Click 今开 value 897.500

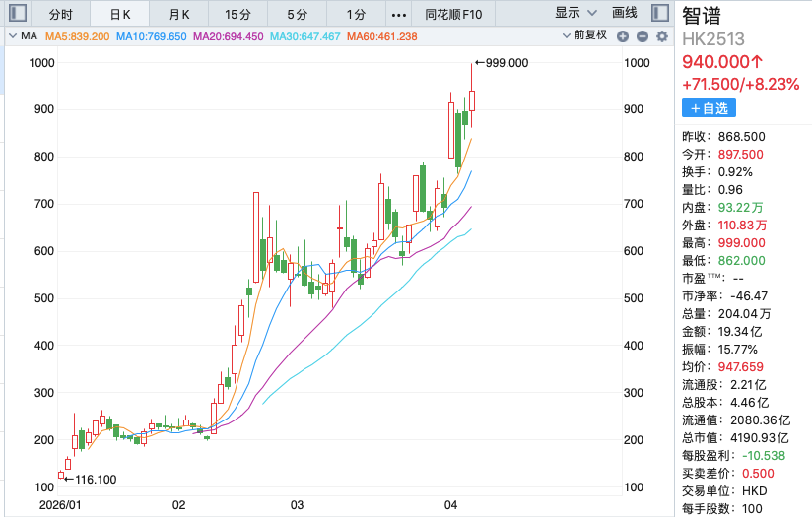[740, 155]
